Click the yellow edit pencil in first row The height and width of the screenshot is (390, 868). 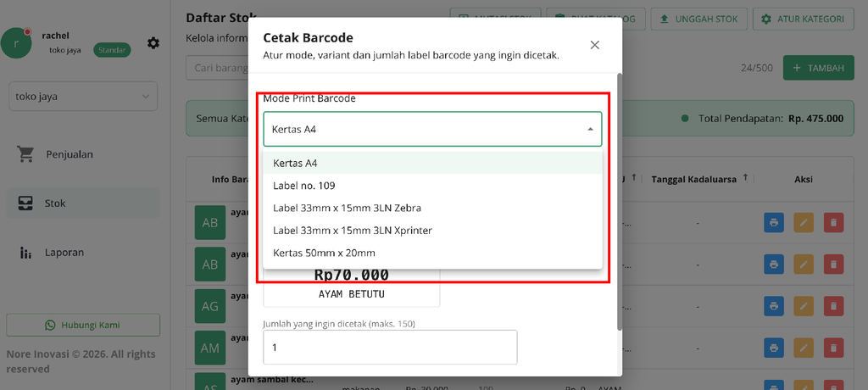click(804, 223)
